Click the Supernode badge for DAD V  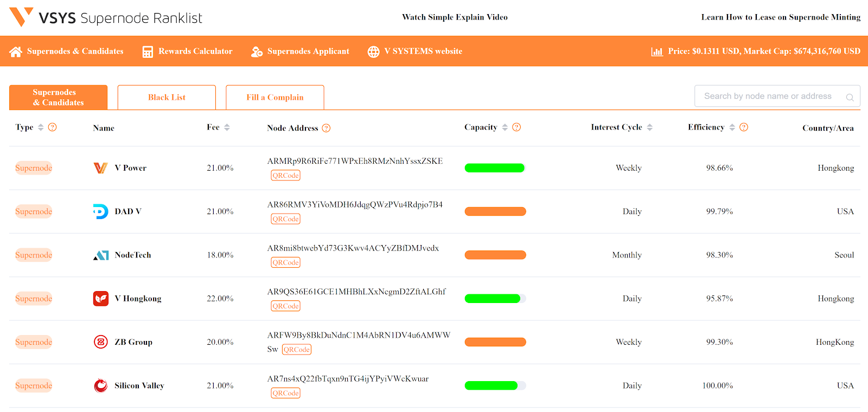click(x=34, y=211)
